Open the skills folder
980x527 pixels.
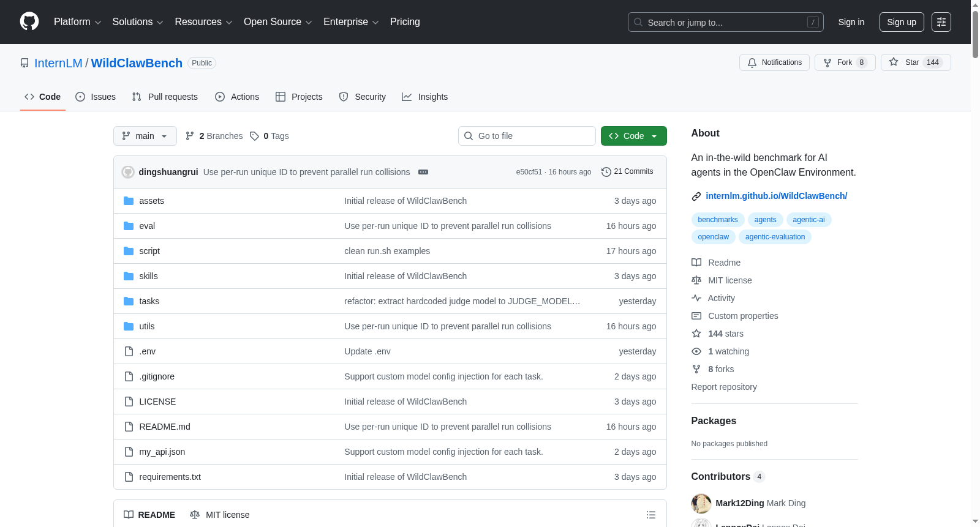coord(148,276)
